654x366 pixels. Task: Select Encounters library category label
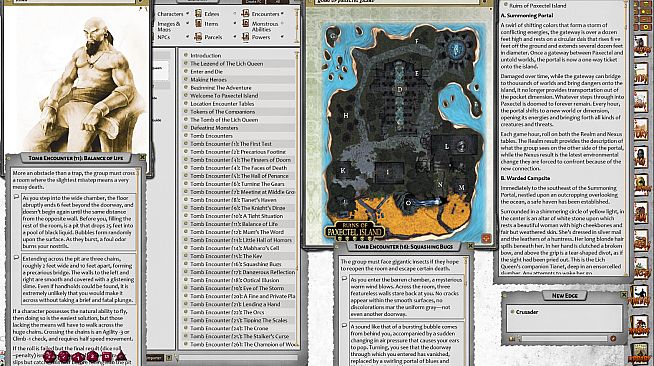(x=265, y=14)
